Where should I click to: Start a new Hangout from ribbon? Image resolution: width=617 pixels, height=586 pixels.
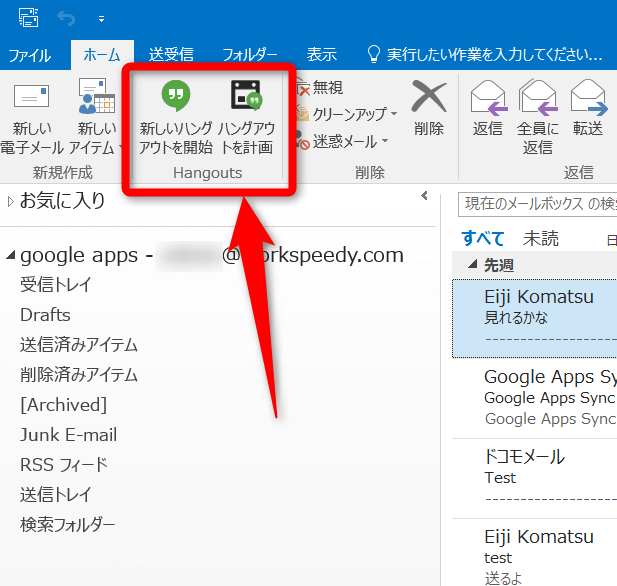176,112
